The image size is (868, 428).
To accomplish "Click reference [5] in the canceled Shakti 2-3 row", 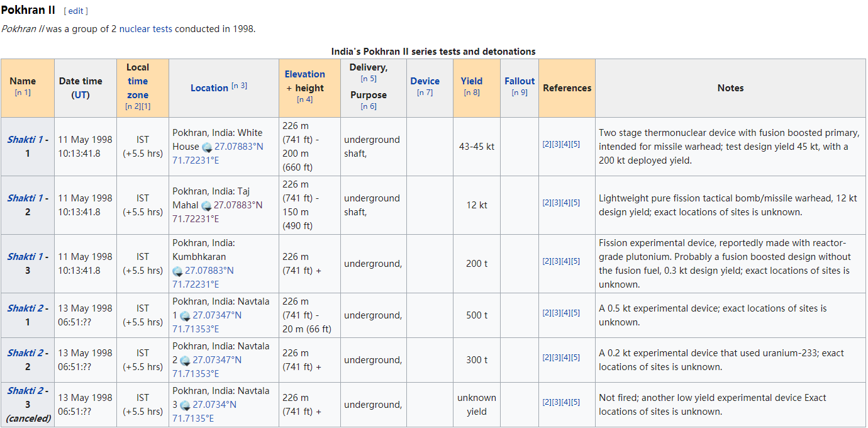I will (x=576, y=402).
